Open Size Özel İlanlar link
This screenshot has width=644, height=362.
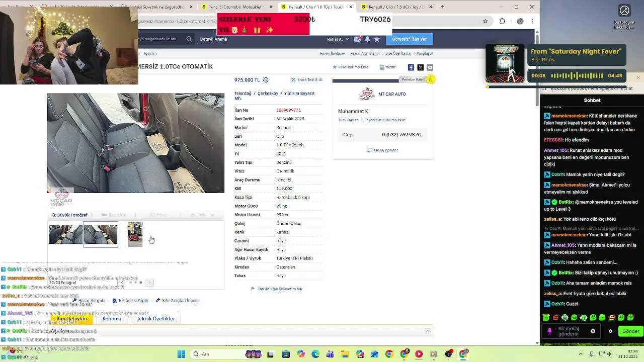click(398, 53)
